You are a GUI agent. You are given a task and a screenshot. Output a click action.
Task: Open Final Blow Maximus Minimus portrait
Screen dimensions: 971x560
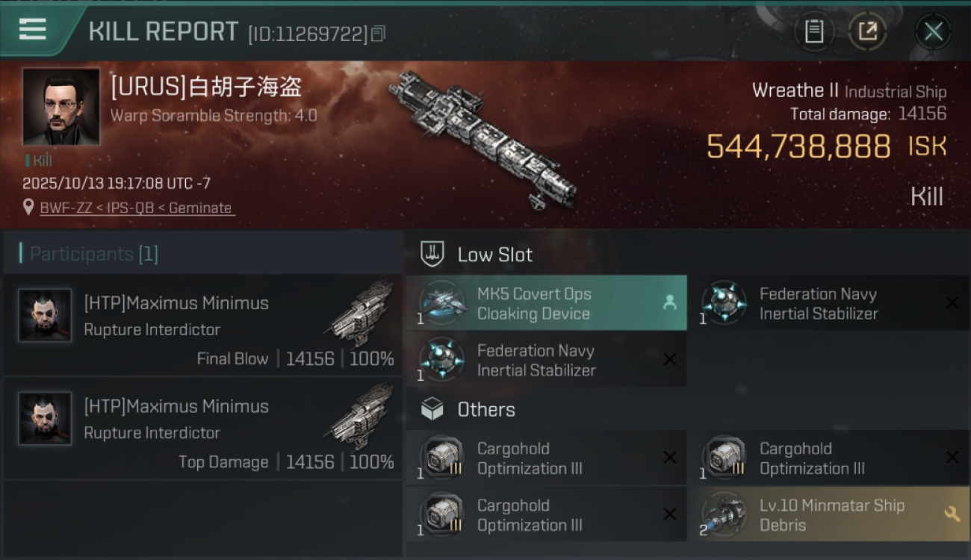point(46,316)
